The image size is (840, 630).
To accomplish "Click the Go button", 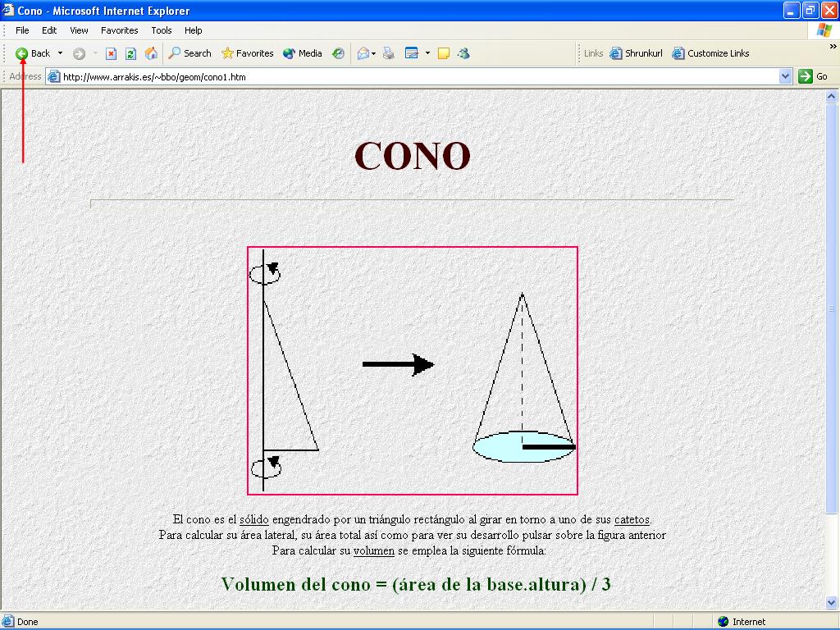I will pyautogui.click(x=813, y=76).
